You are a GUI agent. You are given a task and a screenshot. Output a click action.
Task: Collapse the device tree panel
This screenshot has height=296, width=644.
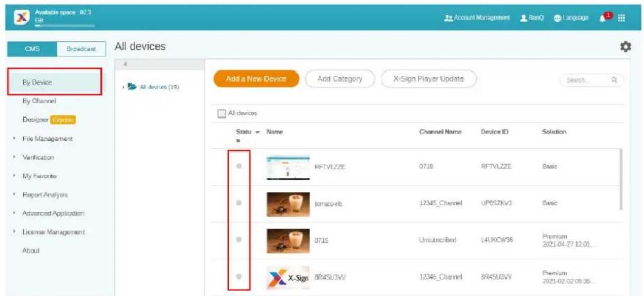coord(125,64)
